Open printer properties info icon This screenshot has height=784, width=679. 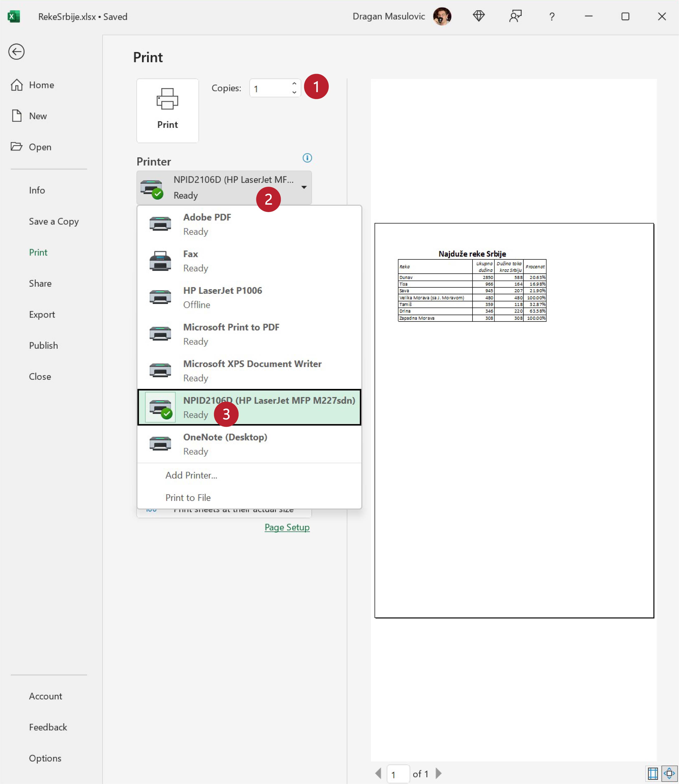[307, 158]
